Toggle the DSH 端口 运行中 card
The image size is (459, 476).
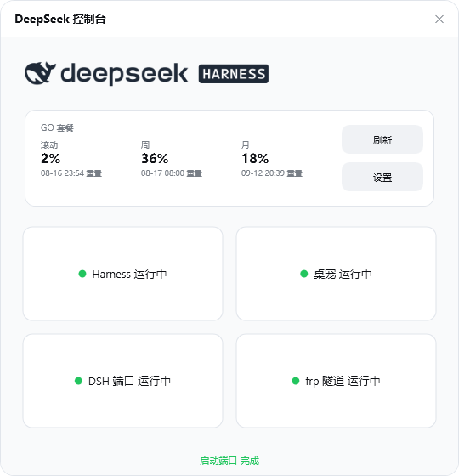click(123, 381)
